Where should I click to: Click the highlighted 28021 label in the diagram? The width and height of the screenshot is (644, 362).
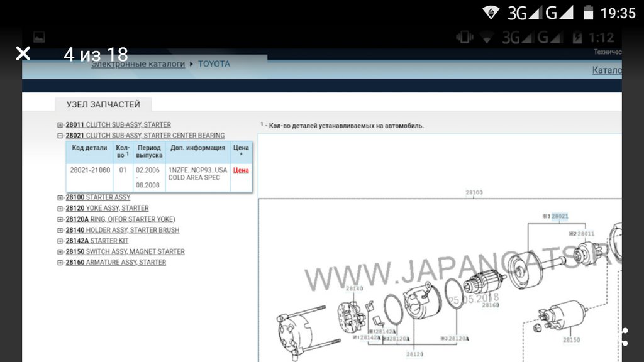560,216
